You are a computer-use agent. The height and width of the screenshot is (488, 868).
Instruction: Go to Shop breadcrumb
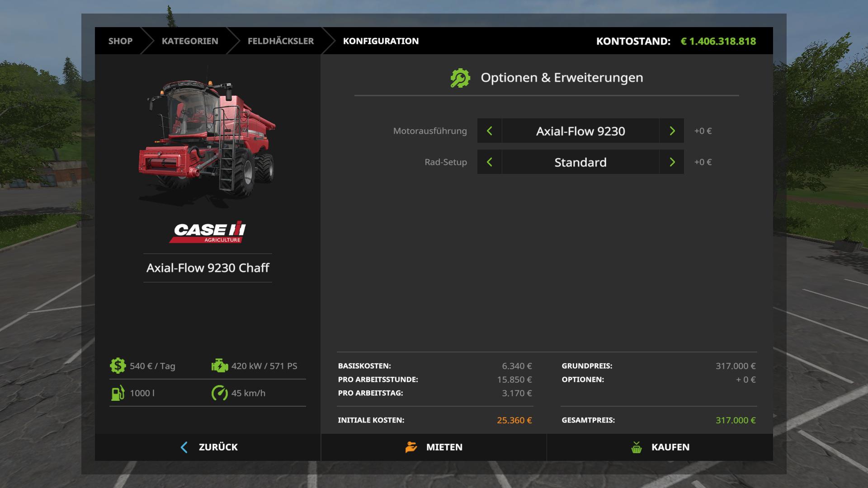pyautogui.click(x=120, y=41)
